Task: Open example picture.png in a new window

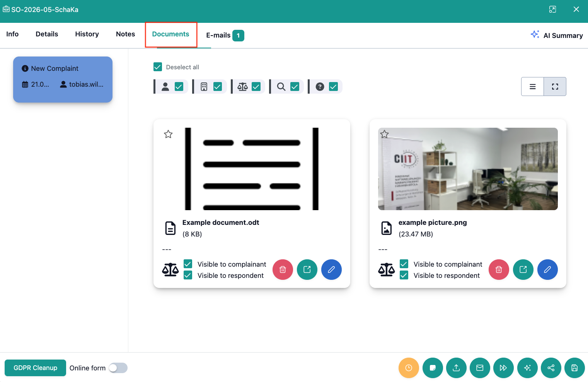Action: click(x=523, y=269)
